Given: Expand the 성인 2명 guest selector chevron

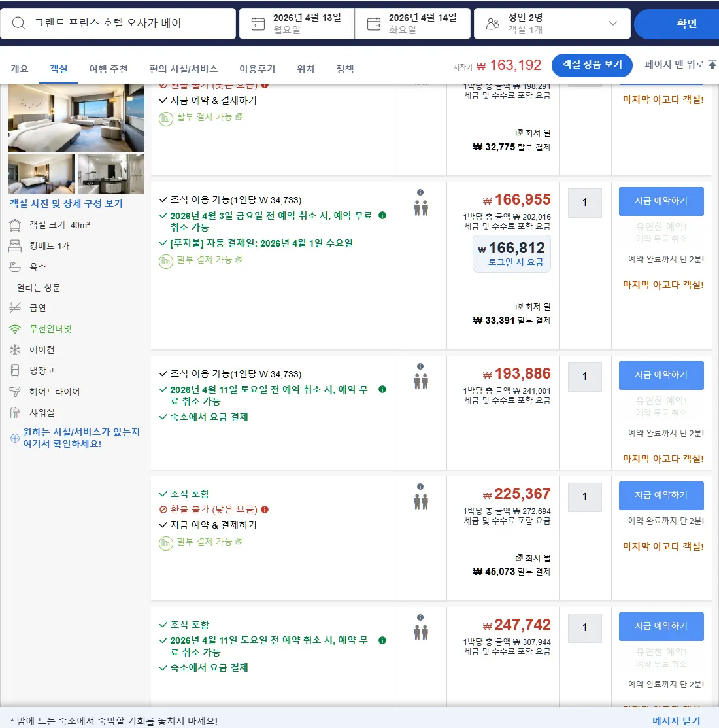Looking at the screenshot, I should click(x=612, y=23).
